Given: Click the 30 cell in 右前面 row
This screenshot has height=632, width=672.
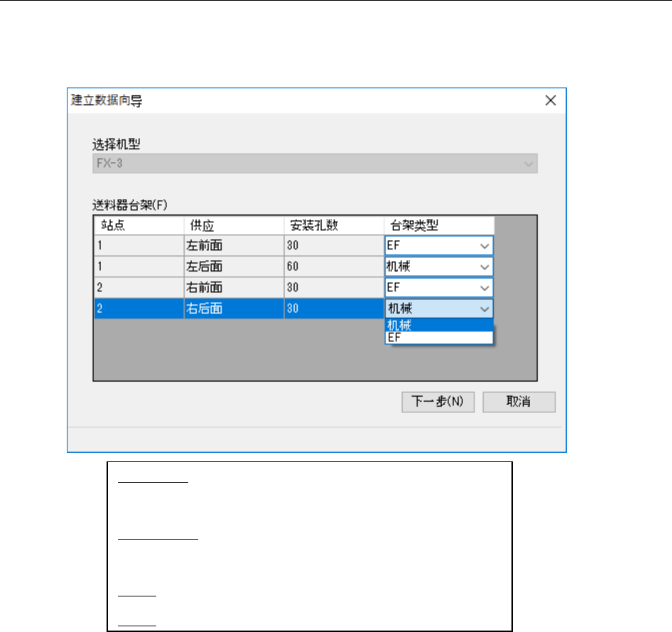Looking at the screenshot, I should coord(334,288).
